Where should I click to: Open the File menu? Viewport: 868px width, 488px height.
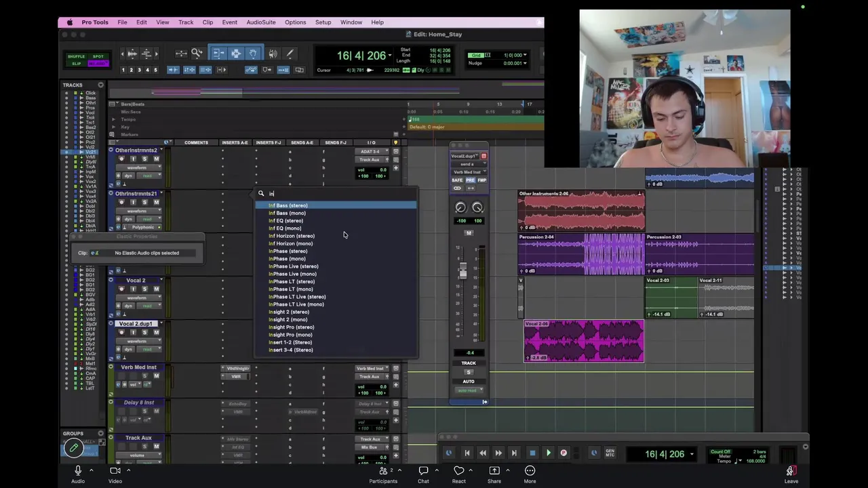122,22
